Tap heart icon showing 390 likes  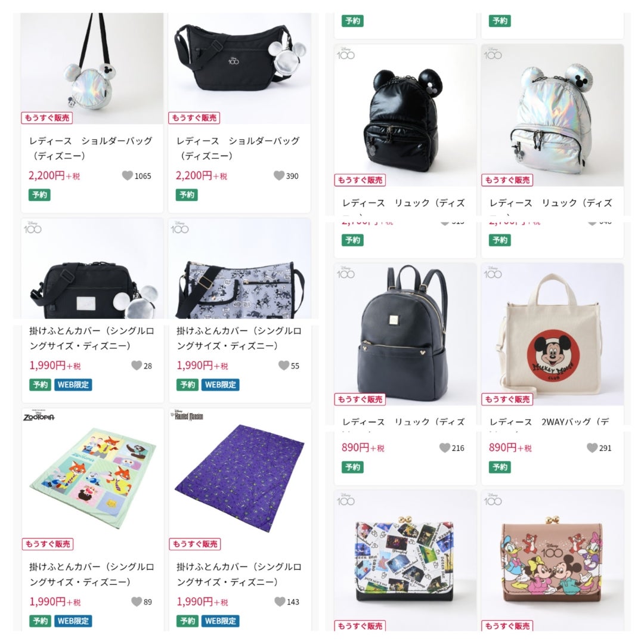[279, 176]
